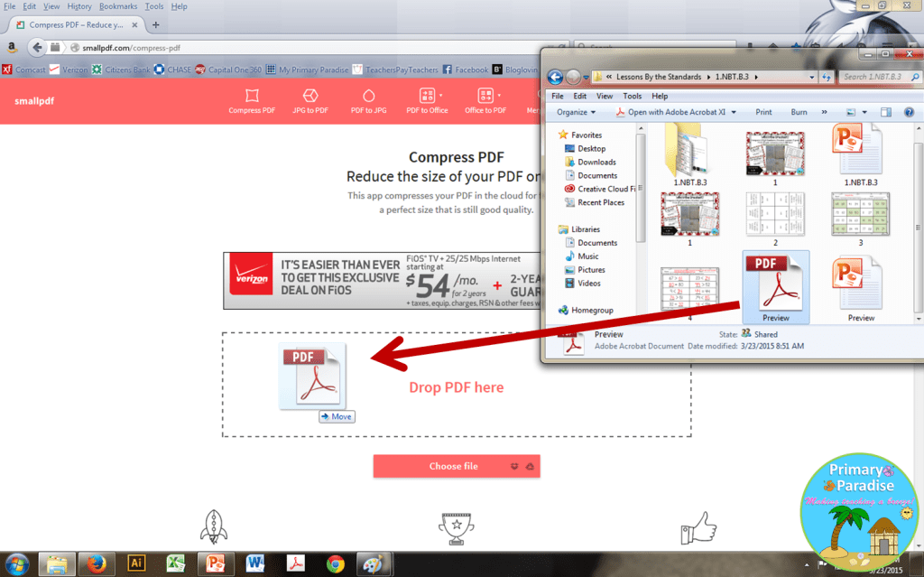Select the Preview PDF file in Explorer
The width and height of the screenshot is (924, 577).
click(x=775, y=288)
